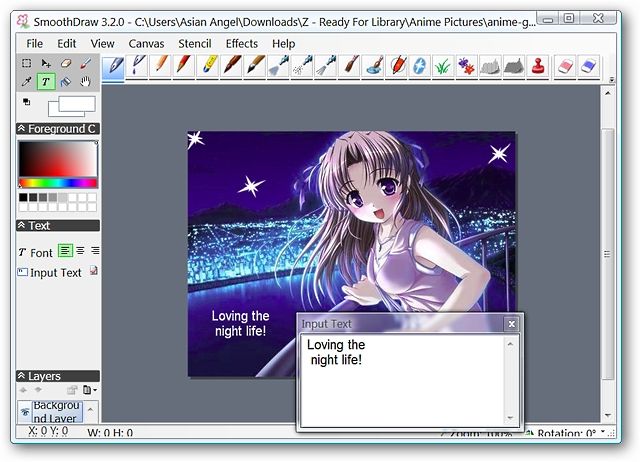Choose the Eraser tool in left toolbox

coord(66,63)
